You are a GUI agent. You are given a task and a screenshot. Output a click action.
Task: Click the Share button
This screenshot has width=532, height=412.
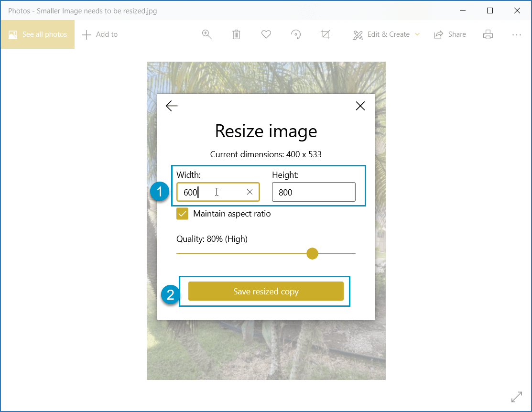point(450,34)
